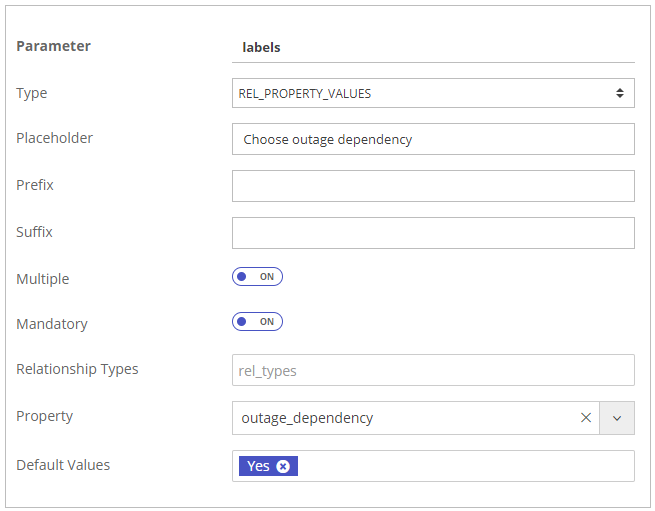Click the 'Mandatory' label text
The height and width of the screenshot is (511, 655).
[52, 324]
